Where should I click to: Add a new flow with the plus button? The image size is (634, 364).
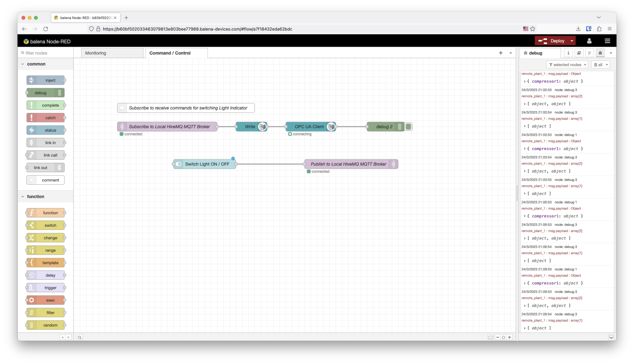click(501, 53)
